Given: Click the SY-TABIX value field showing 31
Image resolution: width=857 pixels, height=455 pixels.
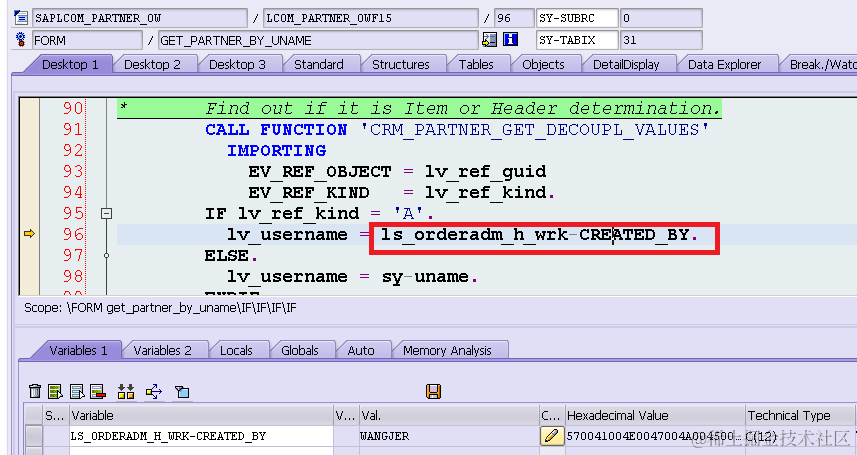Looking at the screenshot, I should tap(661, 40).
